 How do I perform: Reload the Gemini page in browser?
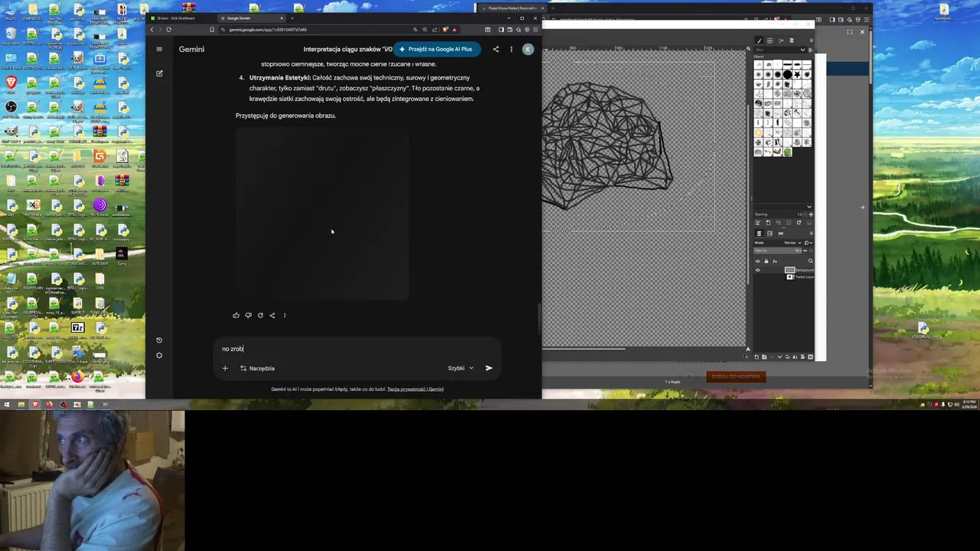point(168,30)
